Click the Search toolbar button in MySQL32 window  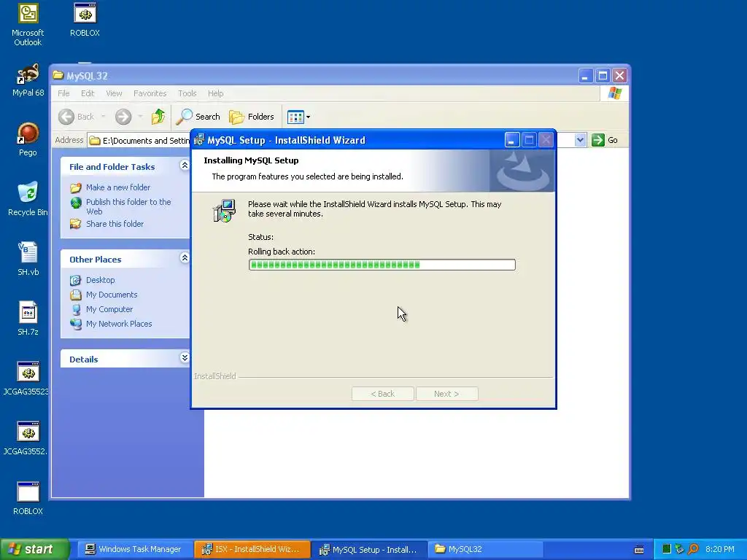tap(198, 117)
